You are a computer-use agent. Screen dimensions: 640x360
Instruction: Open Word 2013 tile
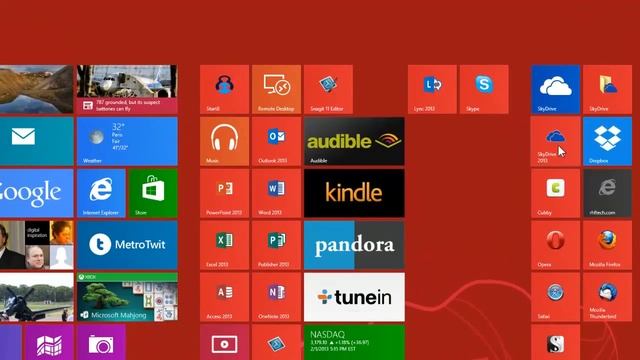[276, 193]
